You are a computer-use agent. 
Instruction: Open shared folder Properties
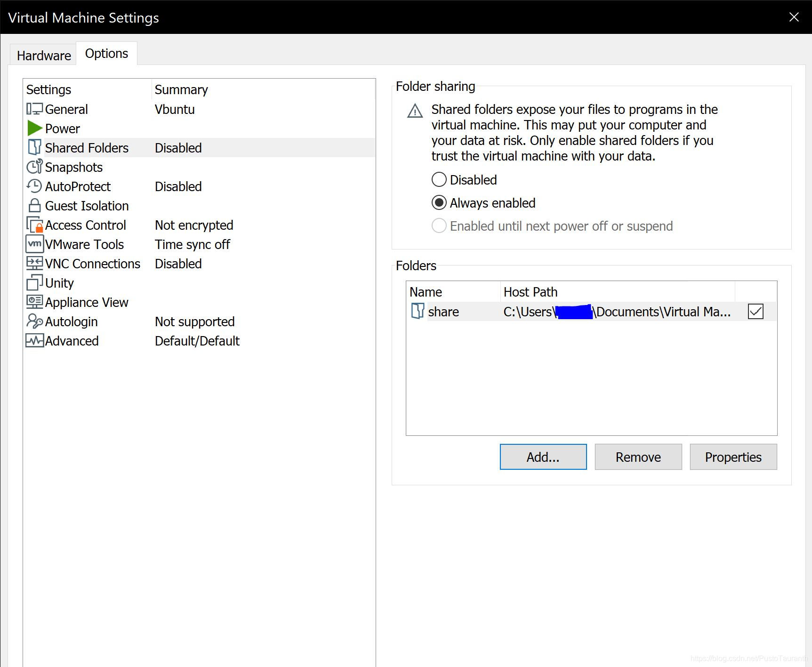733,457
